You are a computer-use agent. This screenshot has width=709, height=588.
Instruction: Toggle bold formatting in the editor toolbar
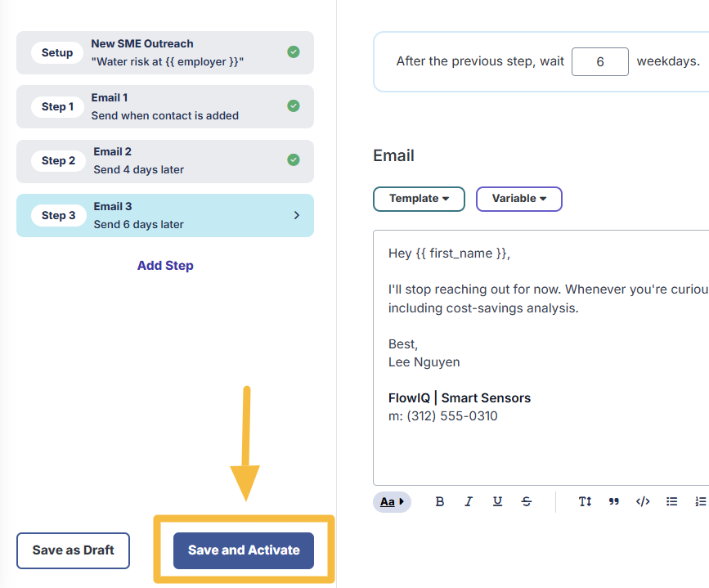[440, 501]
